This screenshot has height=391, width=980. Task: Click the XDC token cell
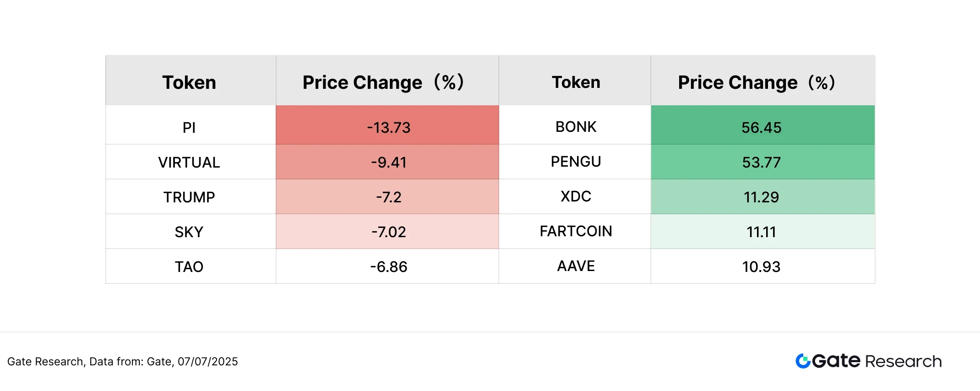pyautogui.click(x=576, y=196)
